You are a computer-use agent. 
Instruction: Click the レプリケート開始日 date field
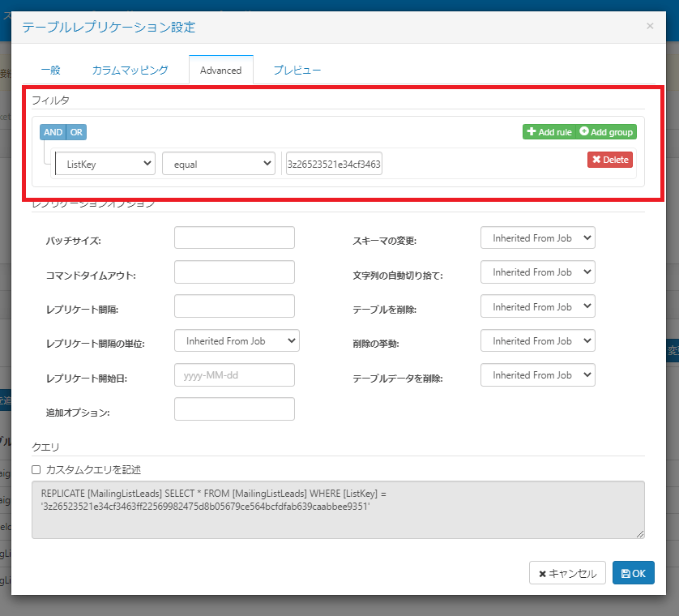click(234, 375)
